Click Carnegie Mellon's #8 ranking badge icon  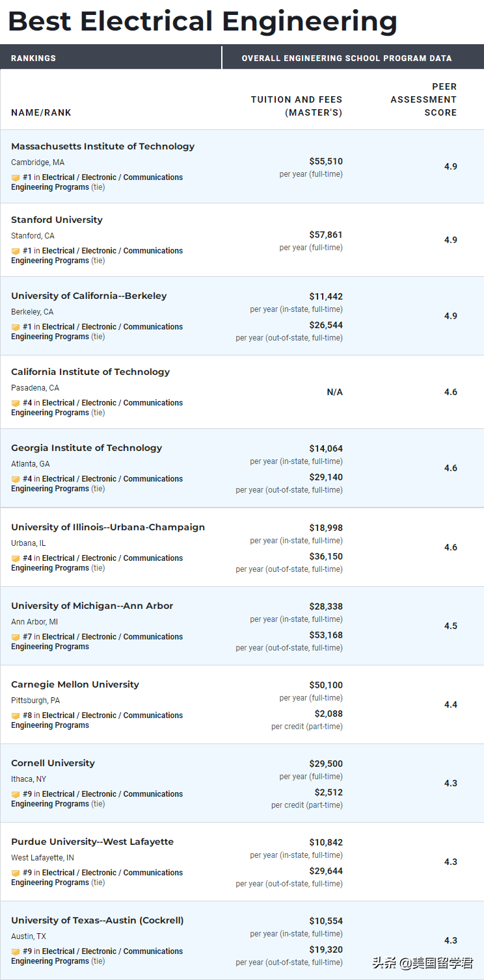tap(16, 716)
